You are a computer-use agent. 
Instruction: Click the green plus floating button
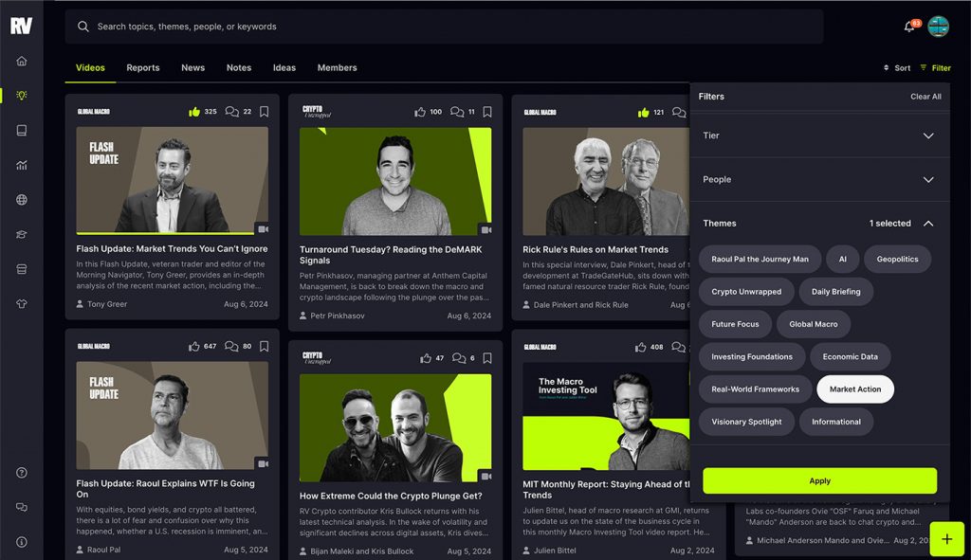click(x=946, y=539)
